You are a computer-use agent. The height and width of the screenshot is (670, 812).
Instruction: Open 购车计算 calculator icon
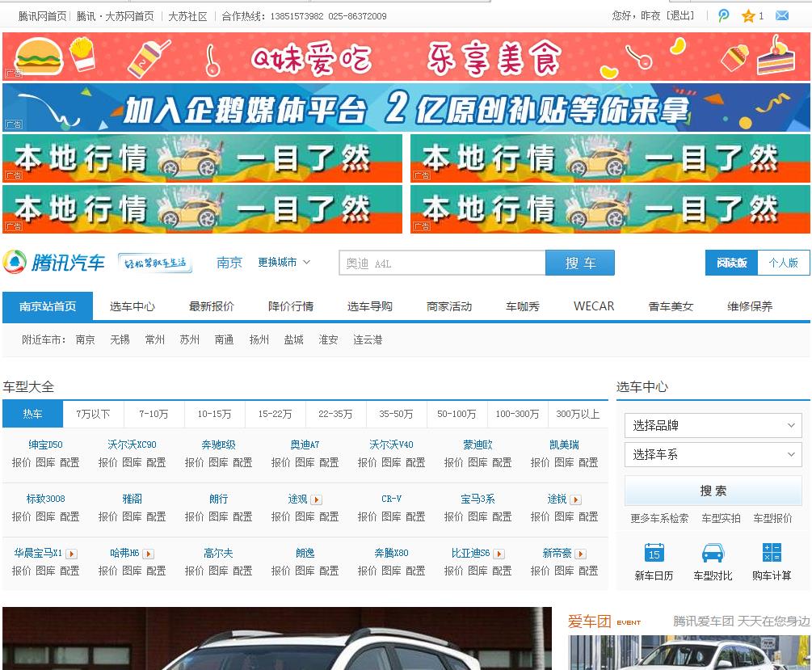772,553
